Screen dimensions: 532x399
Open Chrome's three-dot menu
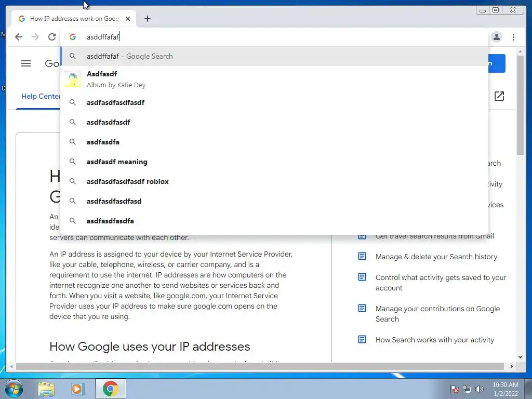tap(513, 37)
